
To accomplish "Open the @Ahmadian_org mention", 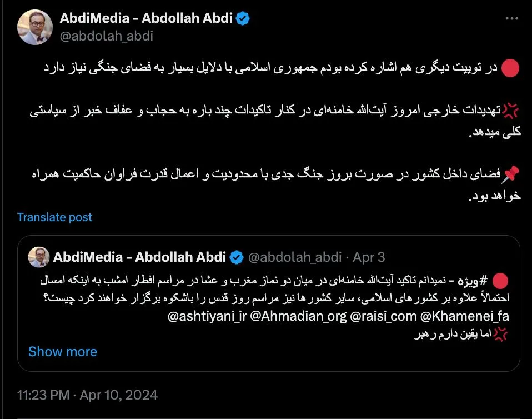I will pos(298,316).
